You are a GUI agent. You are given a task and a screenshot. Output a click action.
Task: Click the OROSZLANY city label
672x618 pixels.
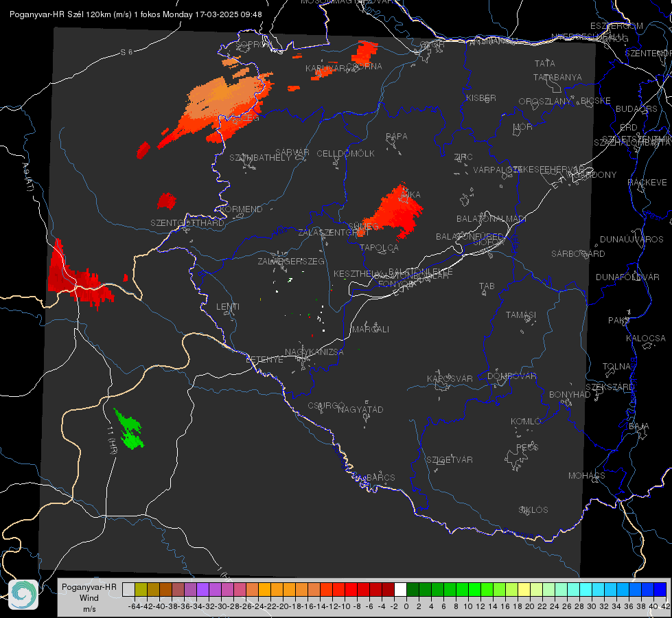click(x=545, y=102)
